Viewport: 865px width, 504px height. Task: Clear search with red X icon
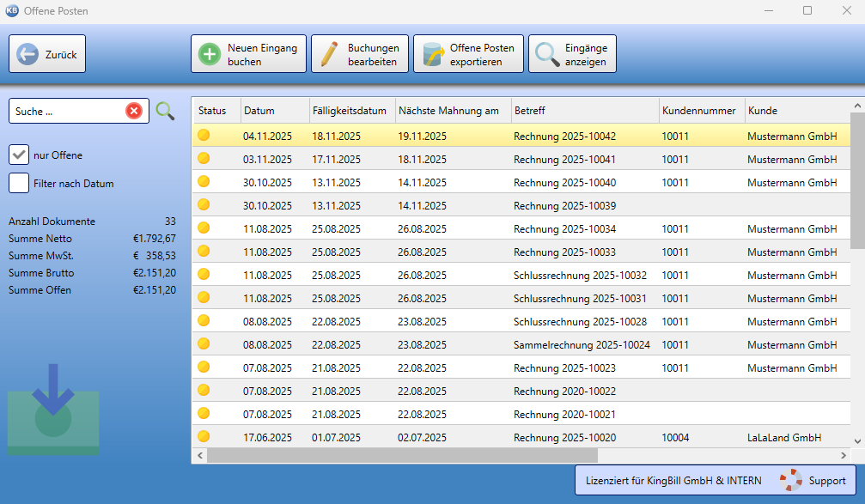[134, 111]
